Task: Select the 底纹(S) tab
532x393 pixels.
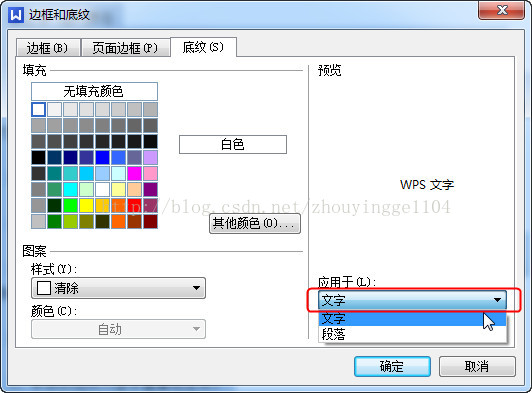Action: coord(203,47)
